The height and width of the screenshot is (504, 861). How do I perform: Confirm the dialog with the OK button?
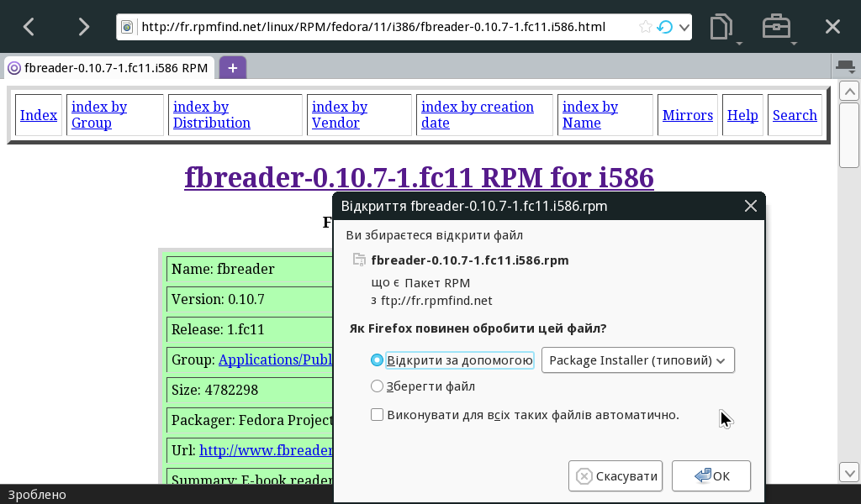coord(711,476)
